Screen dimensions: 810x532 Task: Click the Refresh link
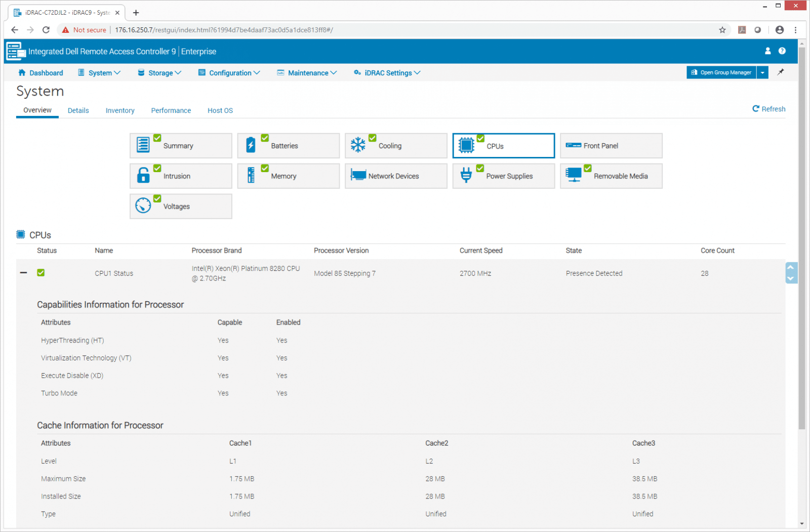point(769,109)
